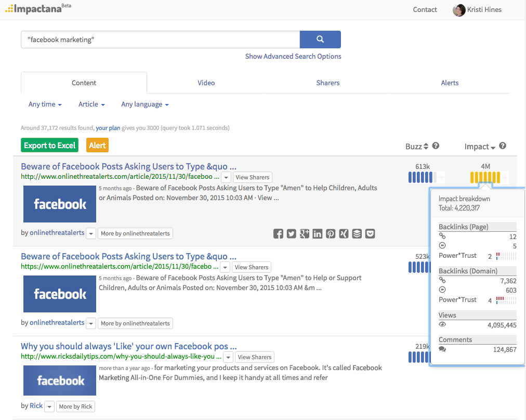Click 'Total: 4,220,317' in impact breakdown
Viewport: 526px width, 420px height.
[x=459, y=208]
